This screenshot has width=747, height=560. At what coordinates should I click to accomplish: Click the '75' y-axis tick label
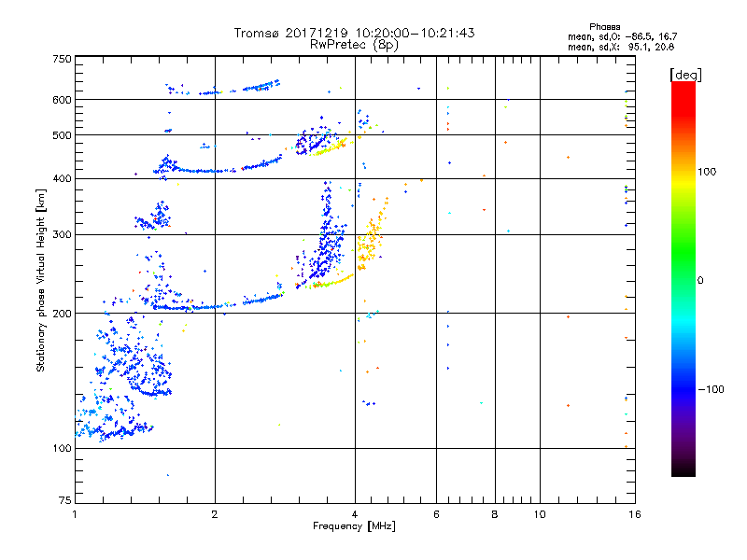pos(65,500)
